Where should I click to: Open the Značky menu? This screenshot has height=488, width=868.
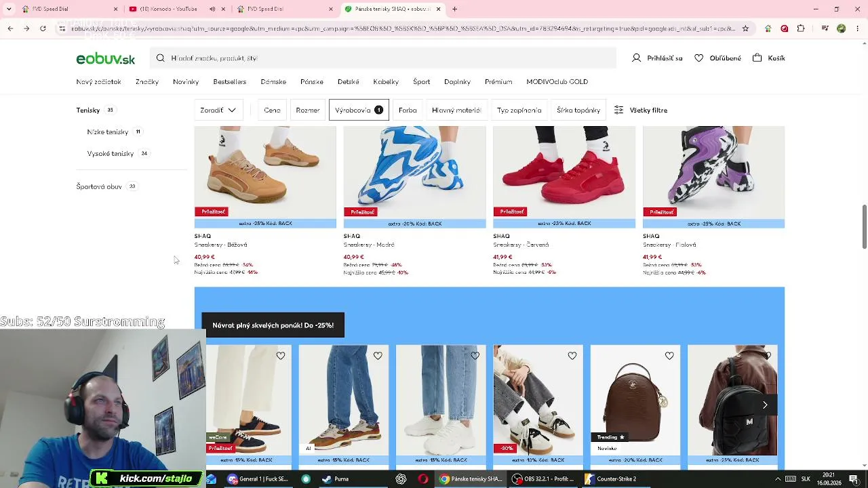pos(147,82)
